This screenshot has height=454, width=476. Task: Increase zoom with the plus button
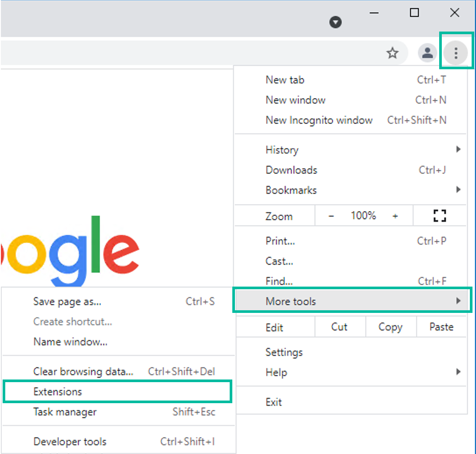pos(395,216)
